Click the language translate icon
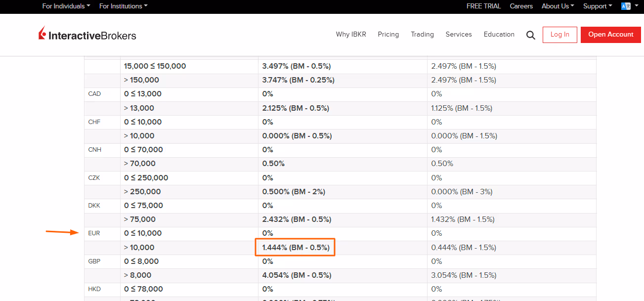The height and width of the screenshot is (301, 644). [626, 6]
